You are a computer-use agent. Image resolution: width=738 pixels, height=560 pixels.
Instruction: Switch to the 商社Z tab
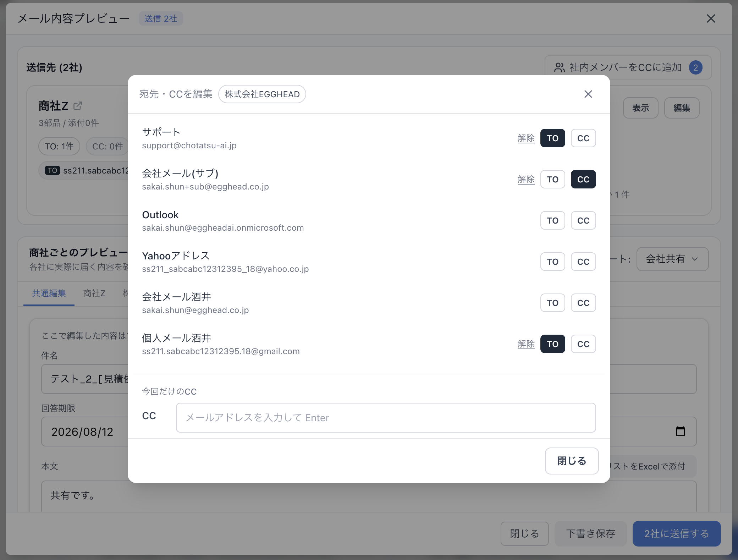point(94,293)
